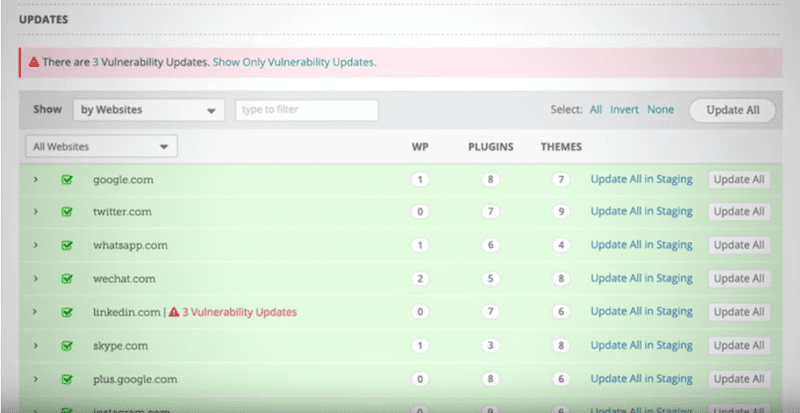
Task: Click the Plugins count badge for google.com
Action: (490, 180)
